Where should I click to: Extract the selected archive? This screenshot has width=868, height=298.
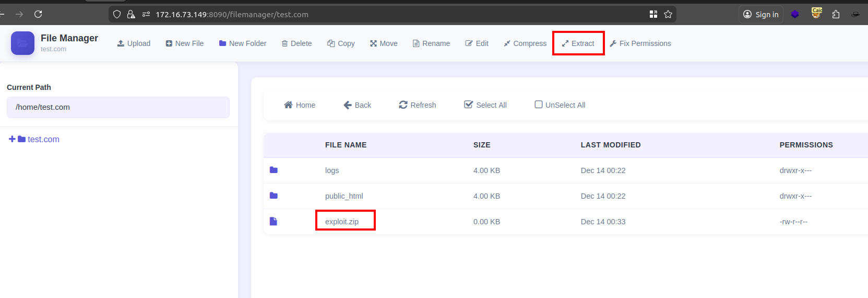click(x=578, y=43)
